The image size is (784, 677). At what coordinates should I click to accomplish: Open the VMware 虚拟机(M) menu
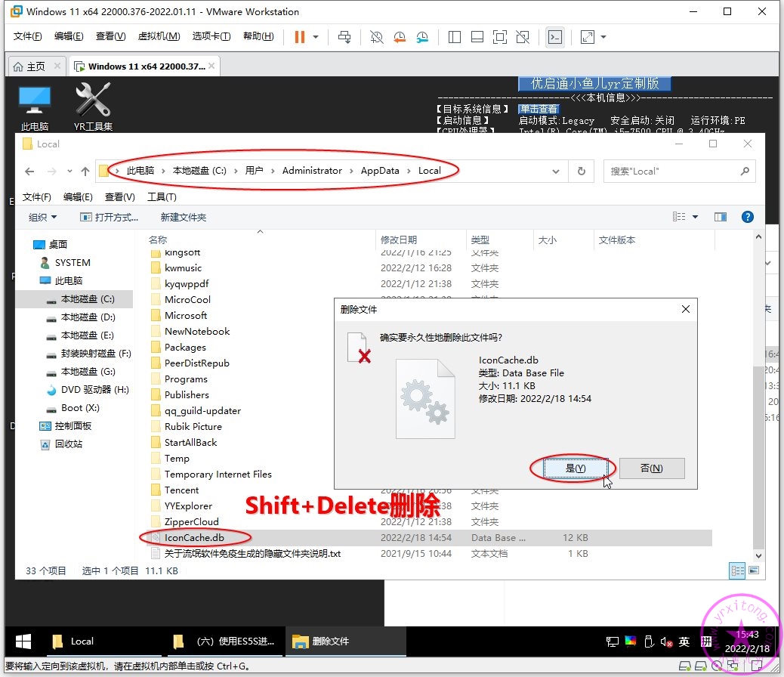159,36
